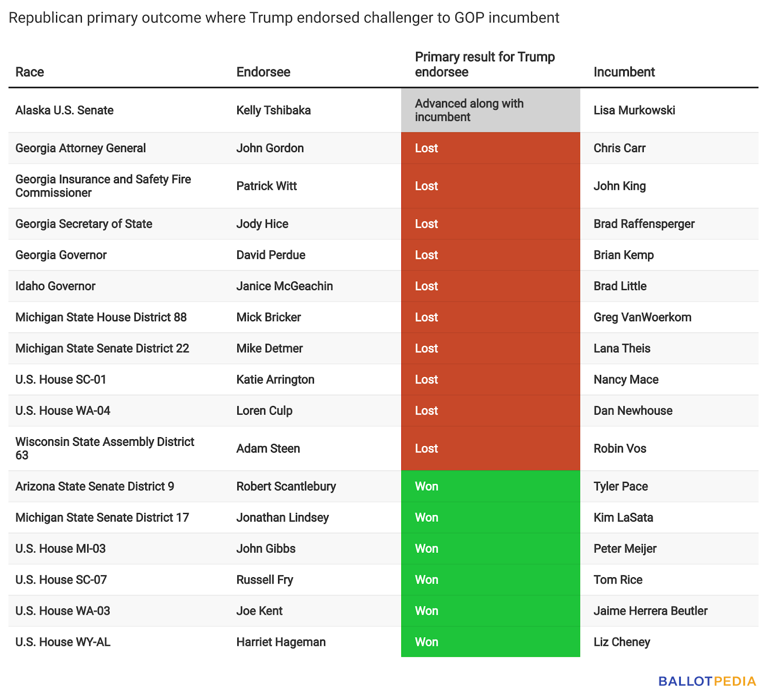Click Lisa Murkowski incumbent name
The width and height of the screenshot is (767, 700).
pos(634,110)
